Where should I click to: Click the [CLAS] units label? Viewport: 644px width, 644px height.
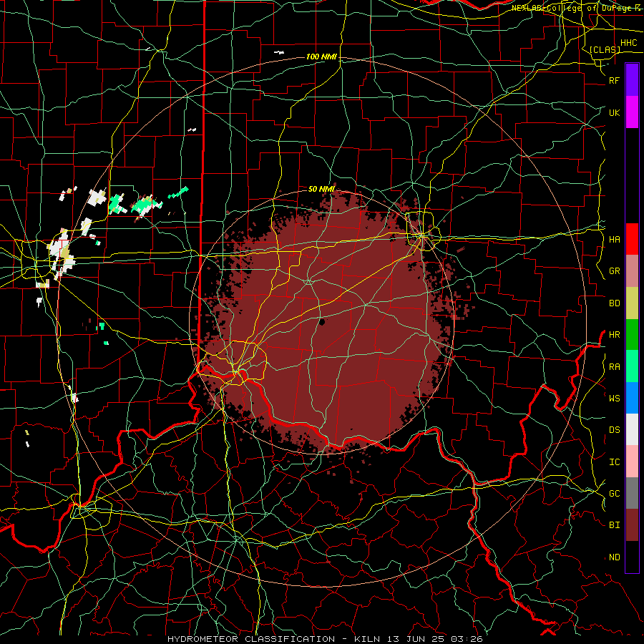click(x=605, y=49)
